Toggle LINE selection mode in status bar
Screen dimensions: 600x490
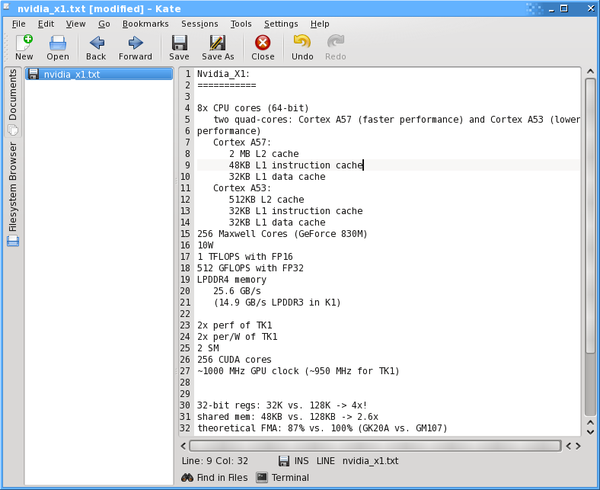pyautogui.click(x=326, y=461)
